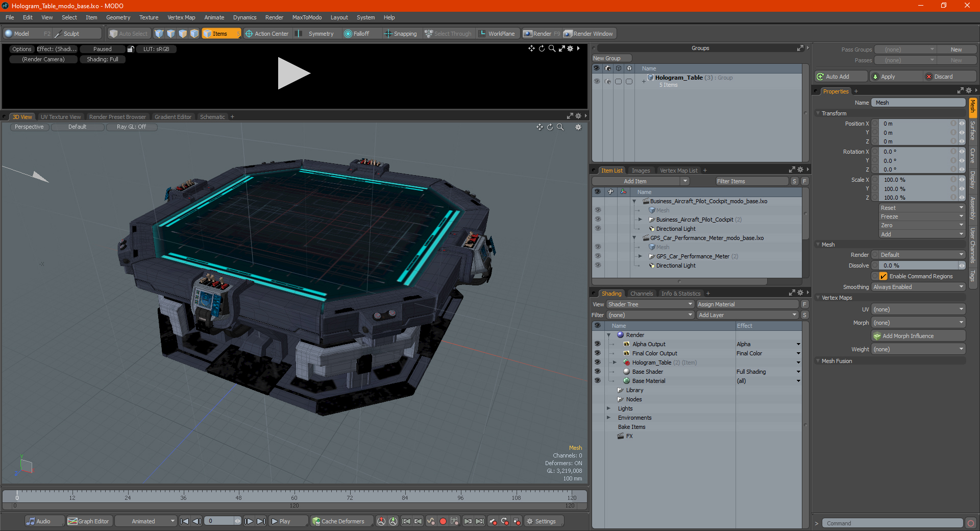Click the current frame input field
The height and width of the screenshot is (531, 980).
pos(223,521)
